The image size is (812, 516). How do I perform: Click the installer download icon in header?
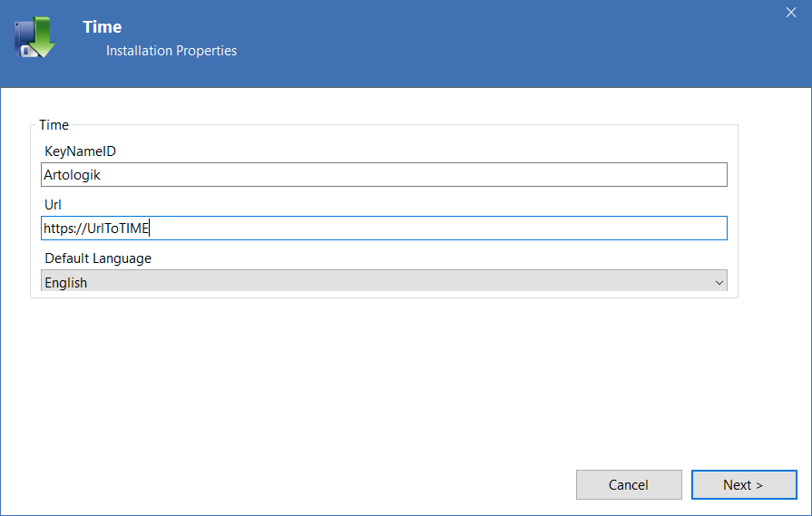point(34,37)
